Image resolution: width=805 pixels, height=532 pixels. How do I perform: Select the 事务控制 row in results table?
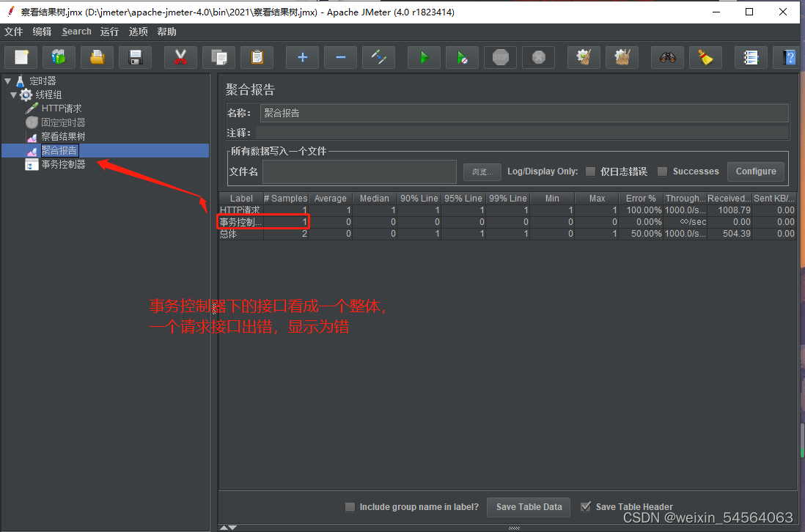(x=507, y=222)
